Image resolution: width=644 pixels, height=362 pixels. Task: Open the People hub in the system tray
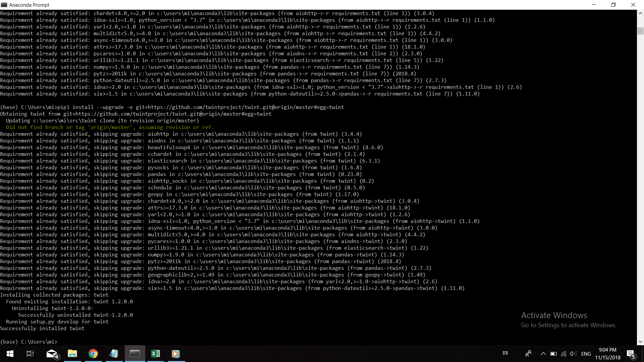pyautogui.click(x=528, y=354)
